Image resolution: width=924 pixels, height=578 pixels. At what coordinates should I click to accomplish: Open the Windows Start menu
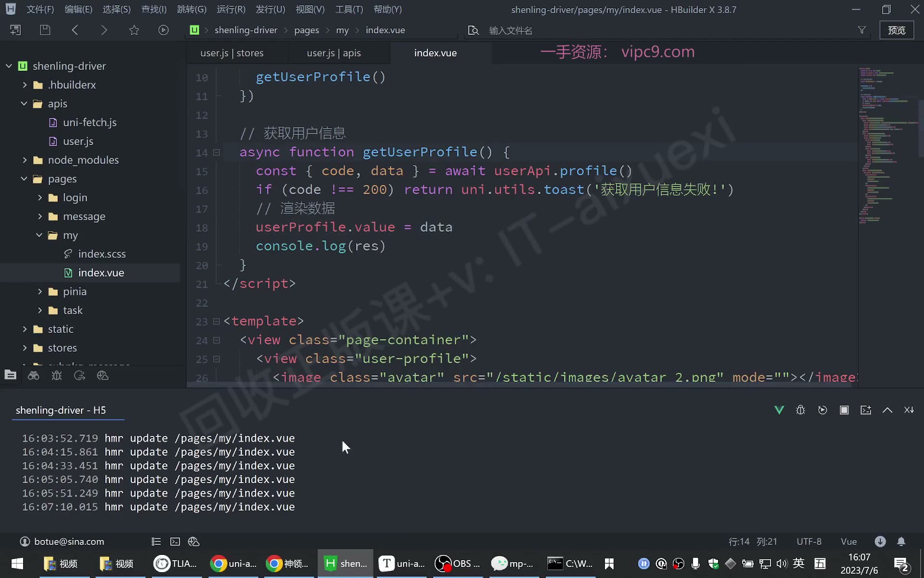17,564
